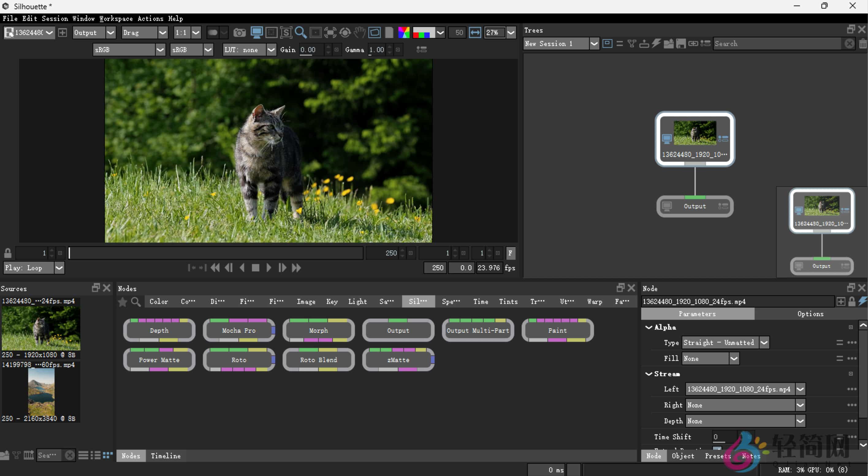Click the step forward one frame button
The image size is (868, 476).
click(x=282, y=268)
